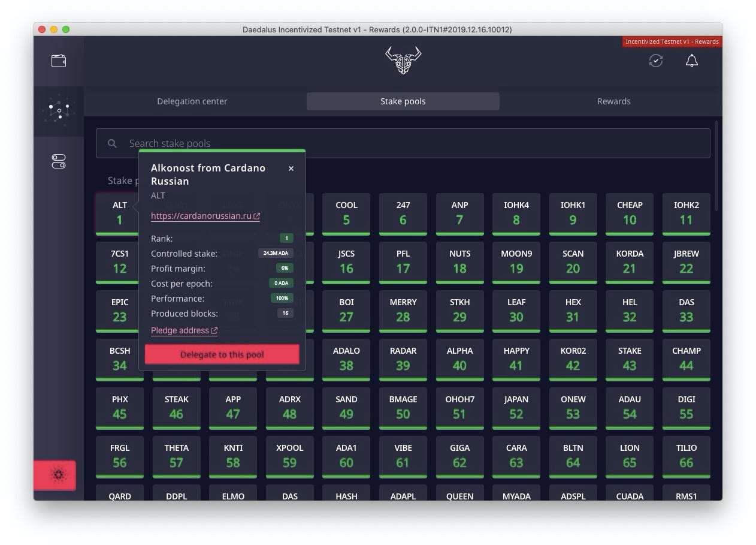This screenshot has width=756, height=545.
Task: Select the VIBE stake pool tile
Action: [x=403, y=457]
